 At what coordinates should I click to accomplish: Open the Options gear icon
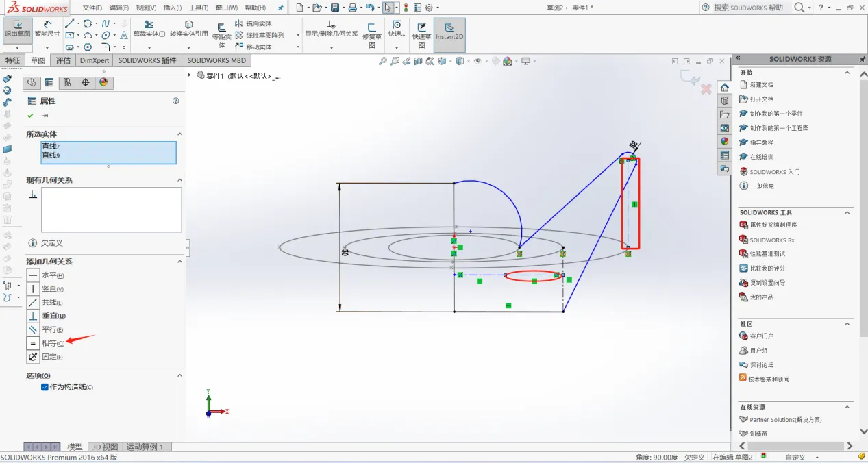pos(429,8)
